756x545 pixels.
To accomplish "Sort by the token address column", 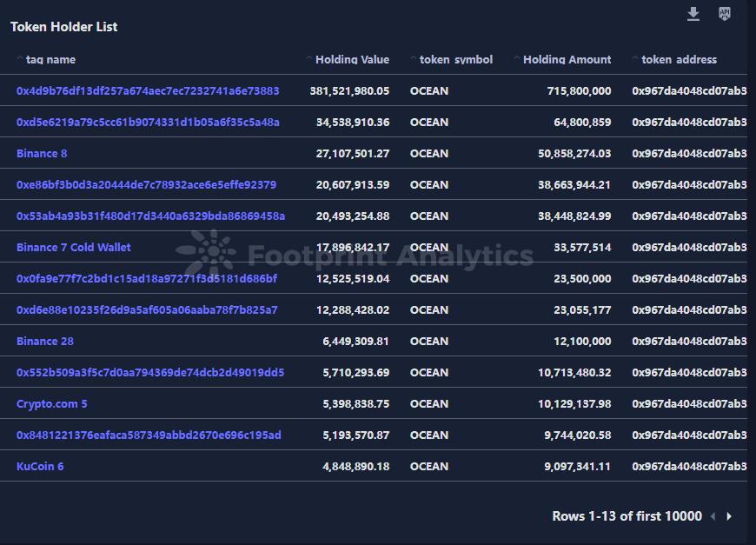I will 679,60.
